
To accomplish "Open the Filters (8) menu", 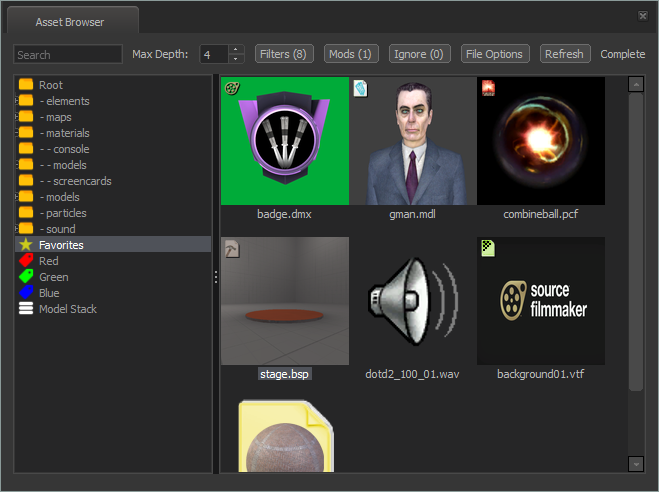I will coord(284,54).
